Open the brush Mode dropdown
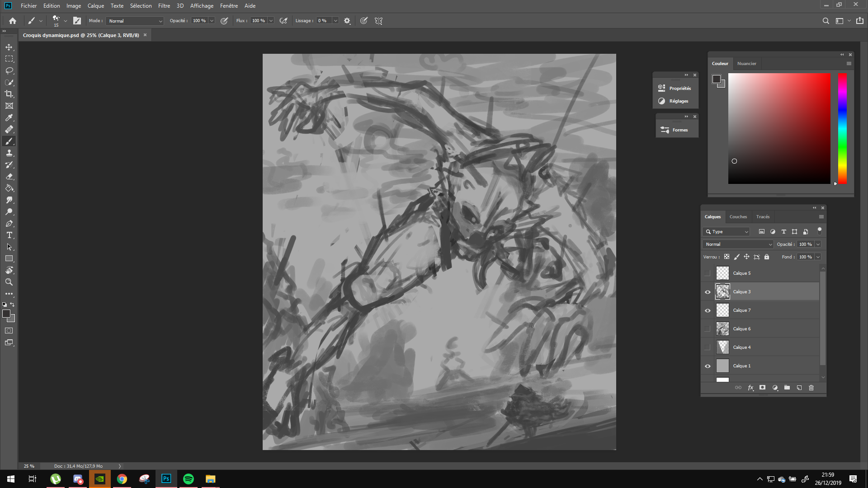868x488 pixels. [x=135, y=21]
